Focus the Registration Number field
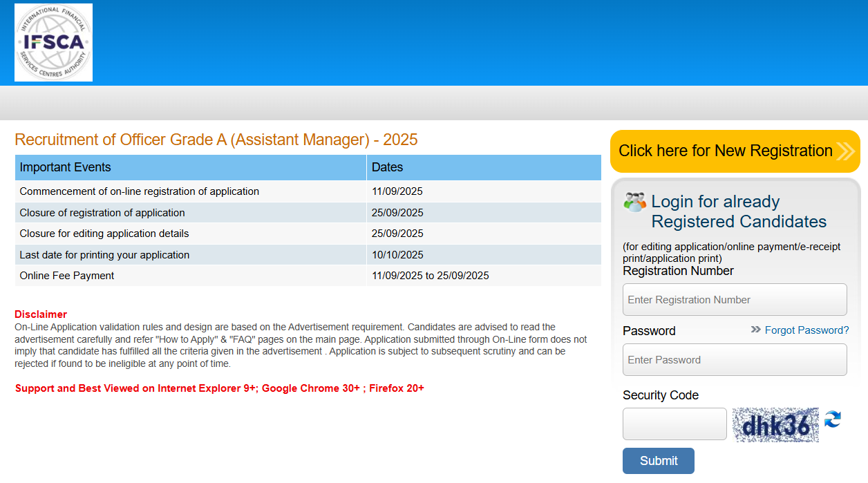Image resolution: width=868 pixels, height=483 pixels. click(x=735, y=300)
